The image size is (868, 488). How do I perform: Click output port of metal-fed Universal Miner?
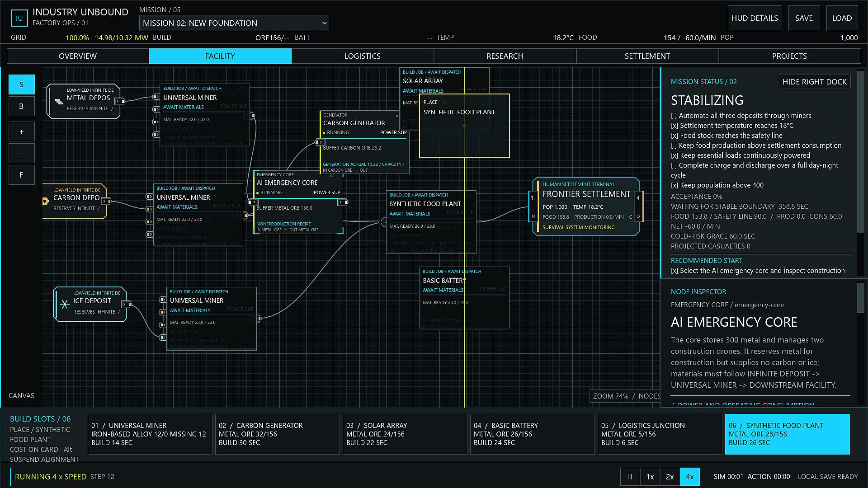pyautogui.click(x=252, y=116)
